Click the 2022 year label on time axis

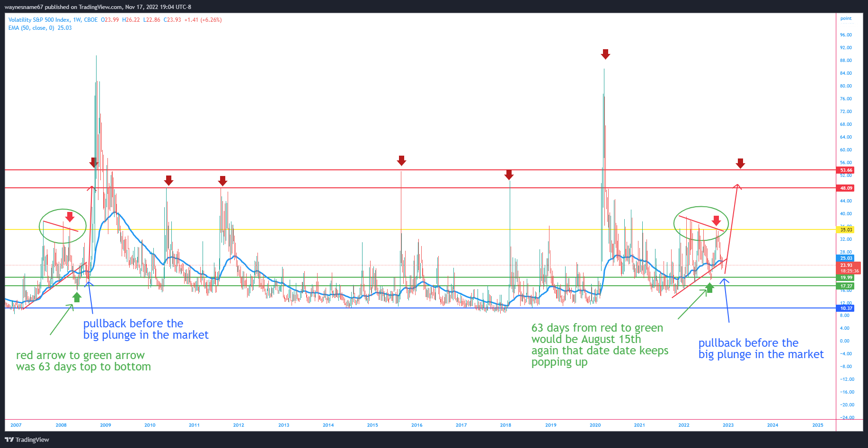pyautogui.click(x=684, y=425)
